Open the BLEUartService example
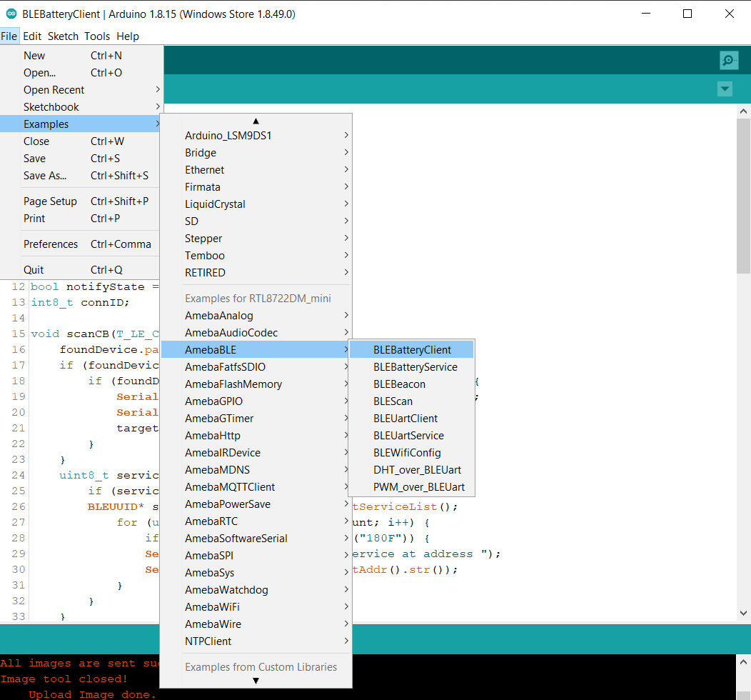 tap(411, 436)
